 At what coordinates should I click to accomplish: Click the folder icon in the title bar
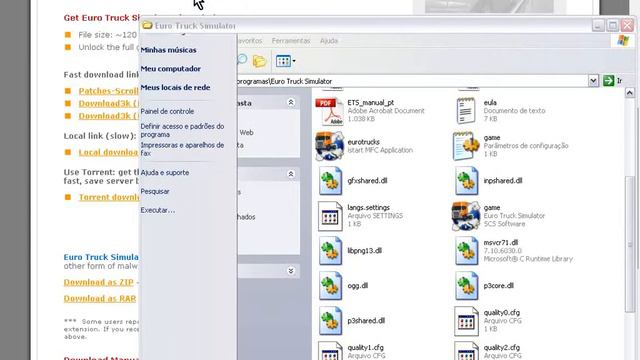coord(147,25)
